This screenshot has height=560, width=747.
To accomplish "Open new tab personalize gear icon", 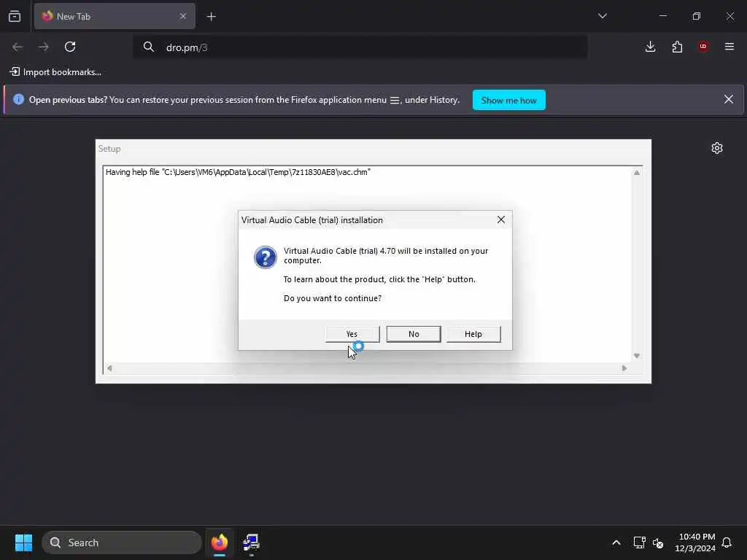I will (x=717, y=148).
